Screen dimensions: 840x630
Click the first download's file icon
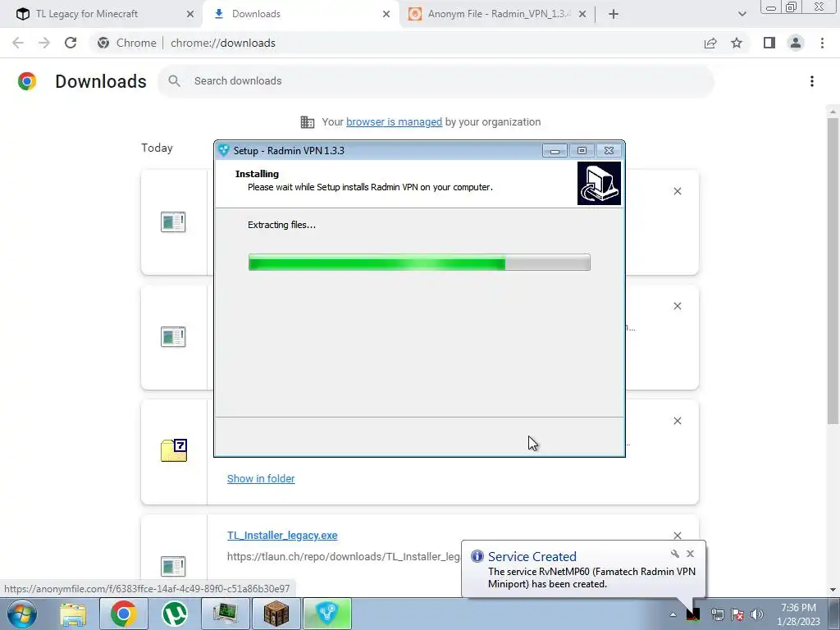173,221
